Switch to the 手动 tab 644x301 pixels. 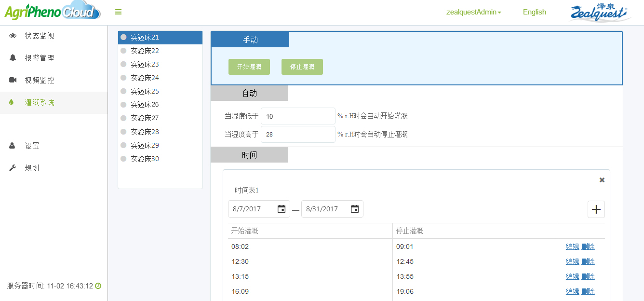click(x=250, y=40)
